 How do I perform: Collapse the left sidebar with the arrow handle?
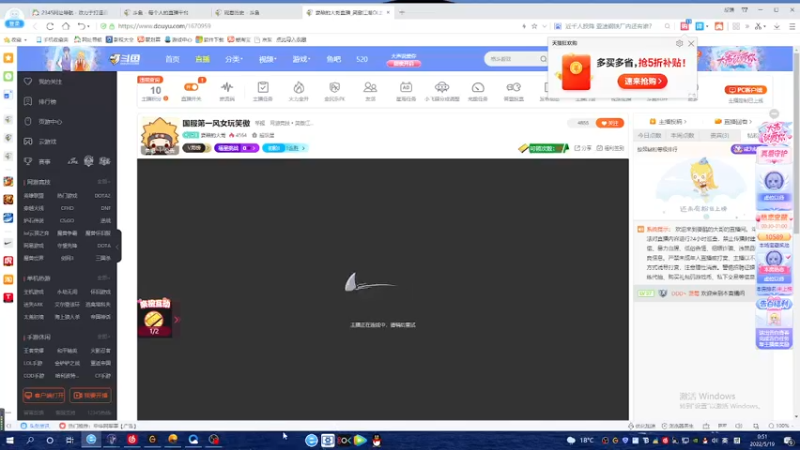(x=118, y=246)
